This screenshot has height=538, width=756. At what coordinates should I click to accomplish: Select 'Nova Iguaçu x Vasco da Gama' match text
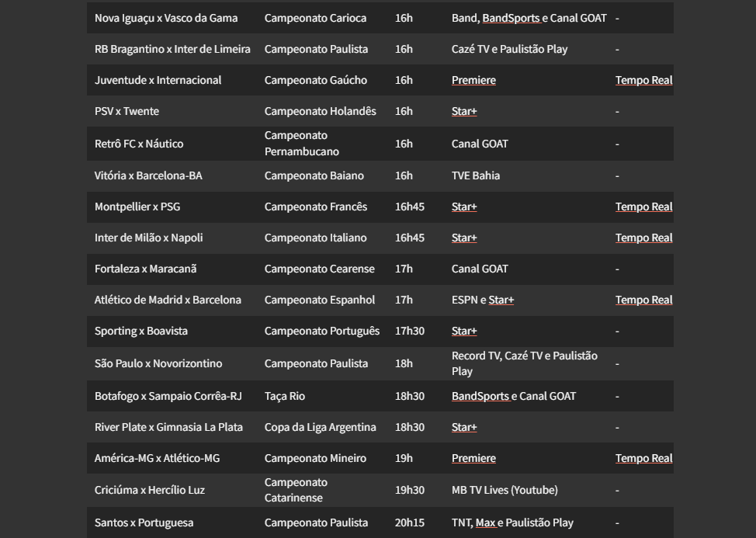[x=166, y=19]
